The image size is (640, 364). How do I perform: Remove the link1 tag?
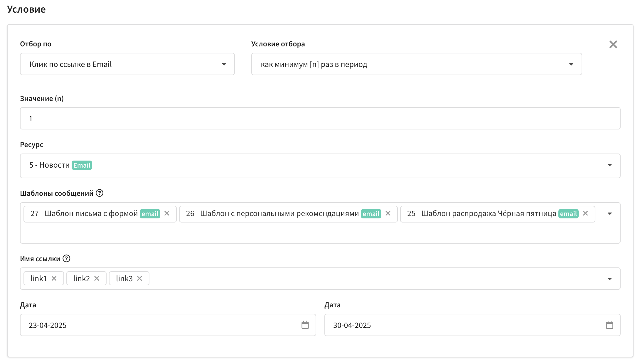tap(54, 278)
